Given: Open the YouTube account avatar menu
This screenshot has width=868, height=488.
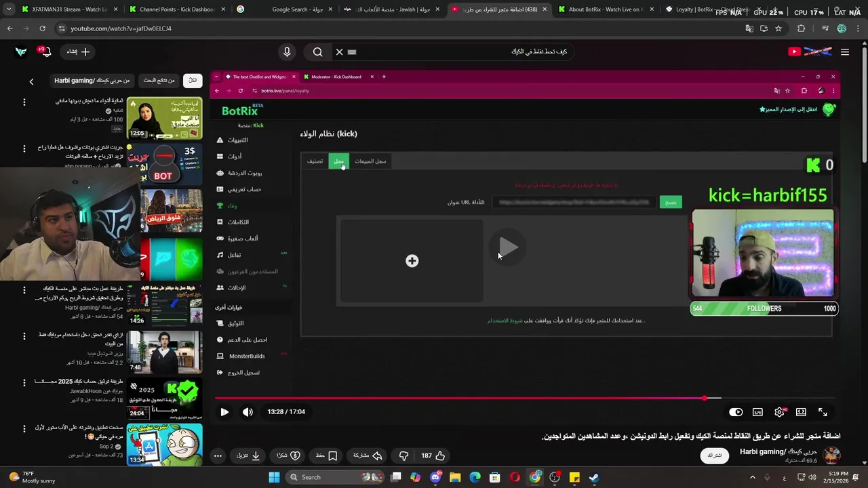Looking at the screenshot, I should click(21, 52).
